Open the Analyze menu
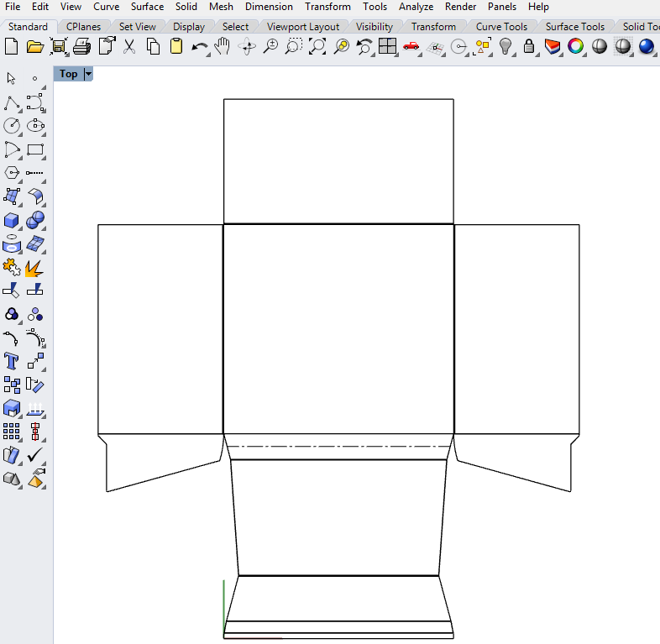 click(x=416, y=7)
